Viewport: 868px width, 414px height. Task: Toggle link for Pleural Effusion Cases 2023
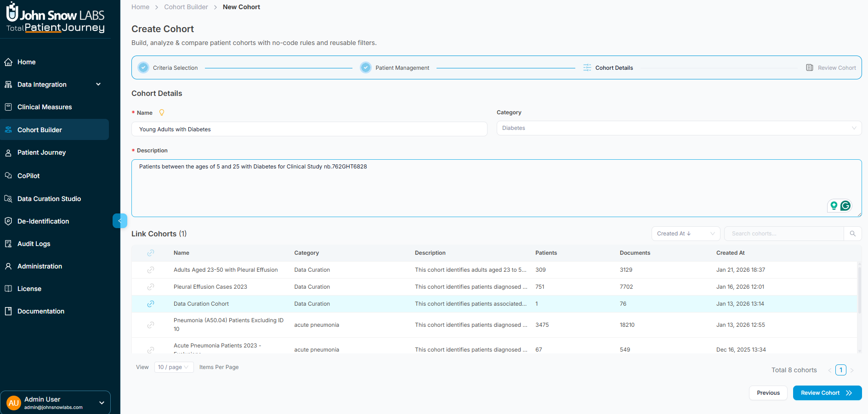tap(151, 287)
